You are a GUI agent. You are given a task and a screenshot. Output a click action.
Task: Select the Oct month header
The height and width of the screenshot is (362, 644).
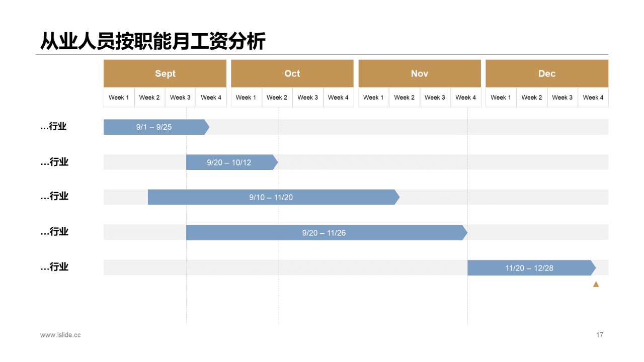click(292, 73)
